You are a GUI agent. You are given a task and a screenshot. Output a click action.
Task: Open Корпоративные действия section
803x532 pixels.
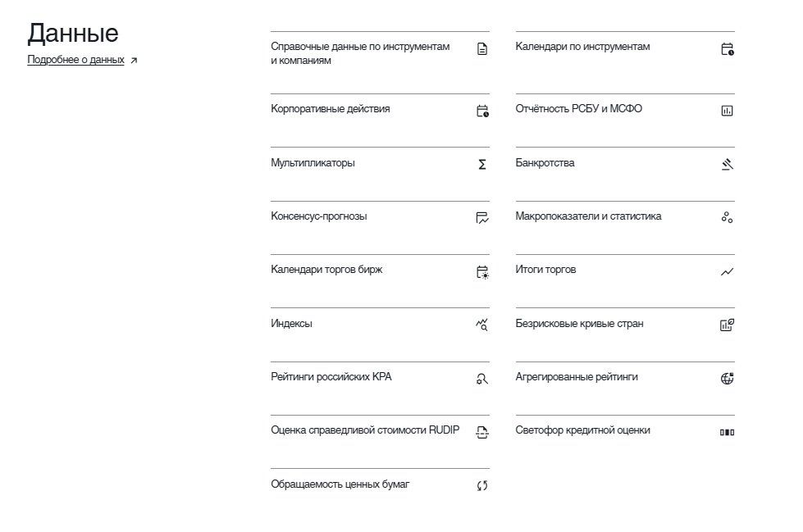380,120
